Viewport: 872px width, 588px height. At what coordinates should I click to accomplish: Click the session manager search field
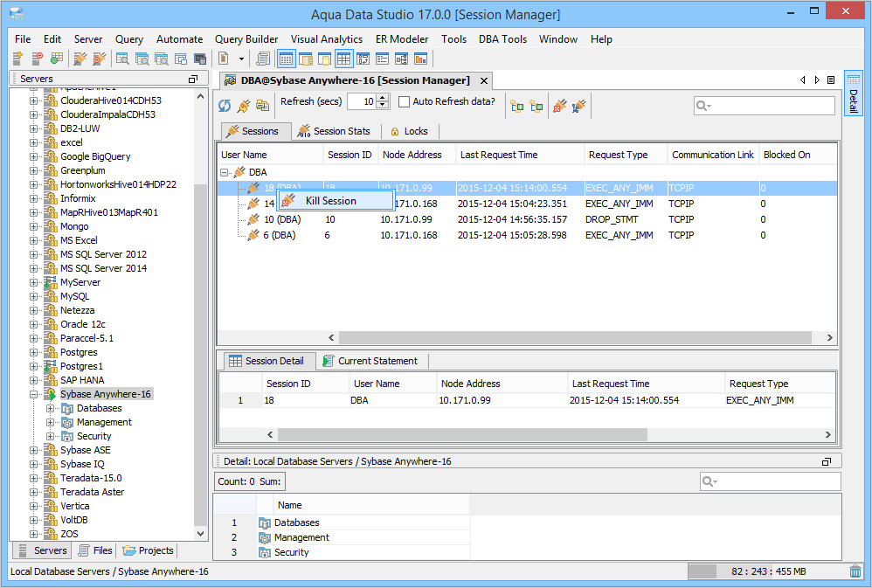point(765,106)
